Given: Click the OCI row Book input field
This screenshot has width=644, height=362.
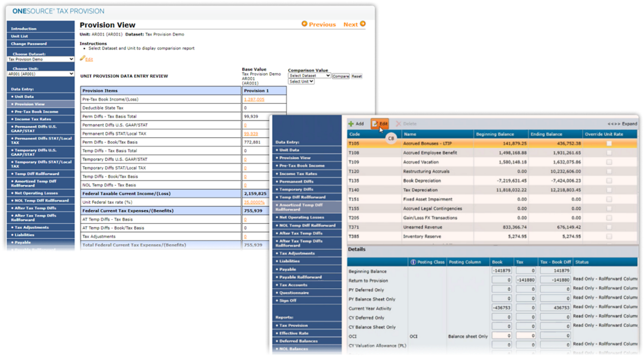Looking at the screenshot, I should click(501, 336).
